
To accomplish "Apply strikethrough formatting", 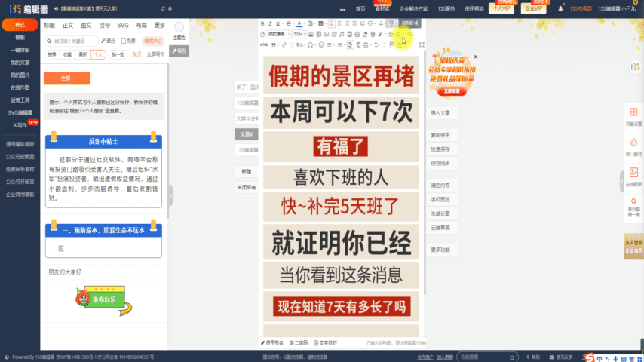I will pos(288,23).
